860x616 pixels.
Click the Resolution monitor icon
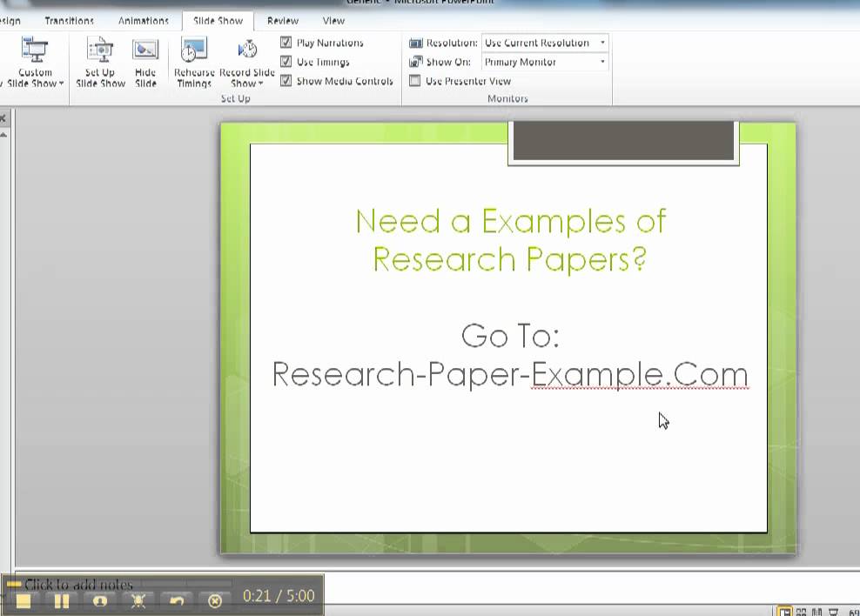coord(416,43)
